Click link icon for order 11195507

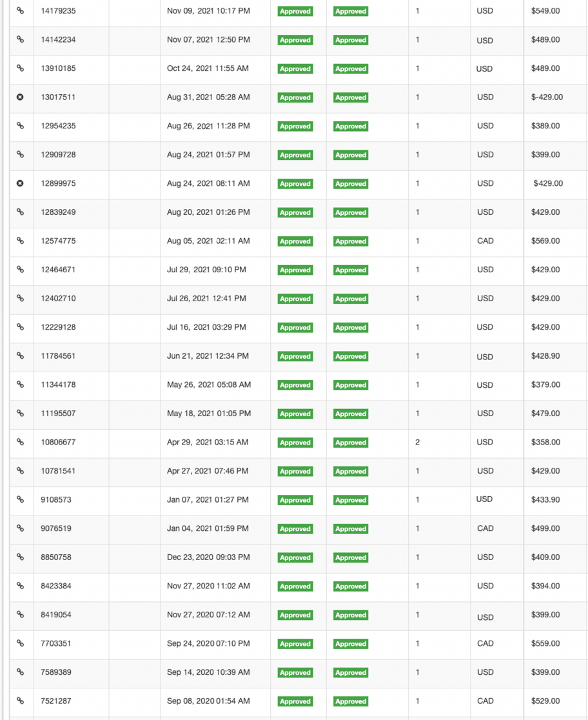tap(20, 414)
